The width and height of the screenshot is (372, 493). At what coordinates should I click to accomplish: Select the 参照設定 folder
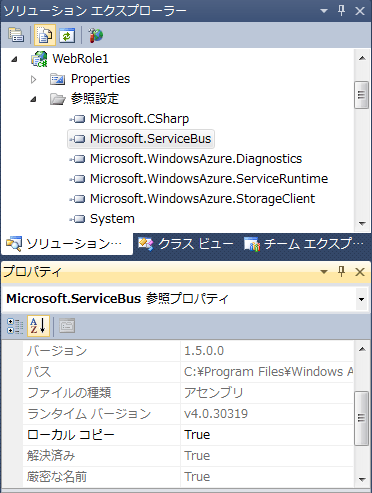pos(95,99)
